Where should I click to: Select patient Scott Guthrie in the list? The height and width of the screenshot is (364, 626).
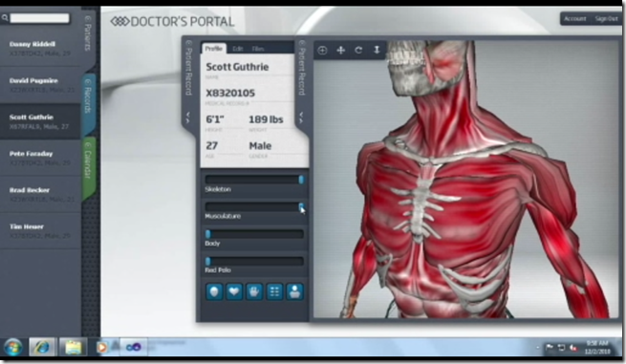coord(40,121)
